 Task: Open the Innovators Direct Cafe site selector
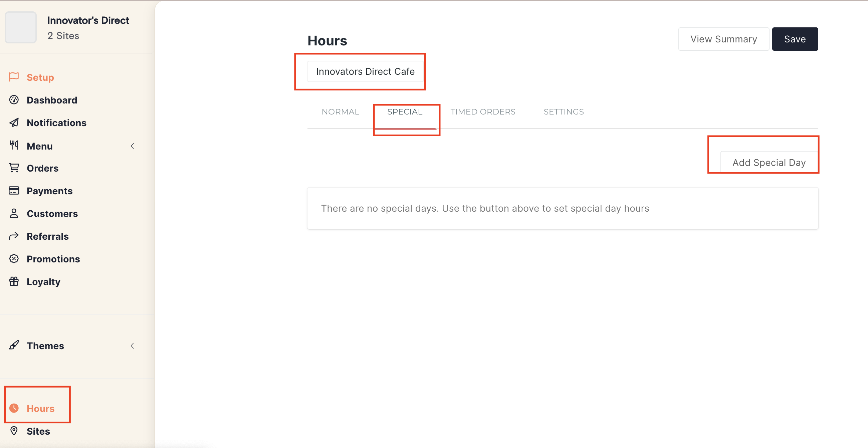tap(365, 71)
